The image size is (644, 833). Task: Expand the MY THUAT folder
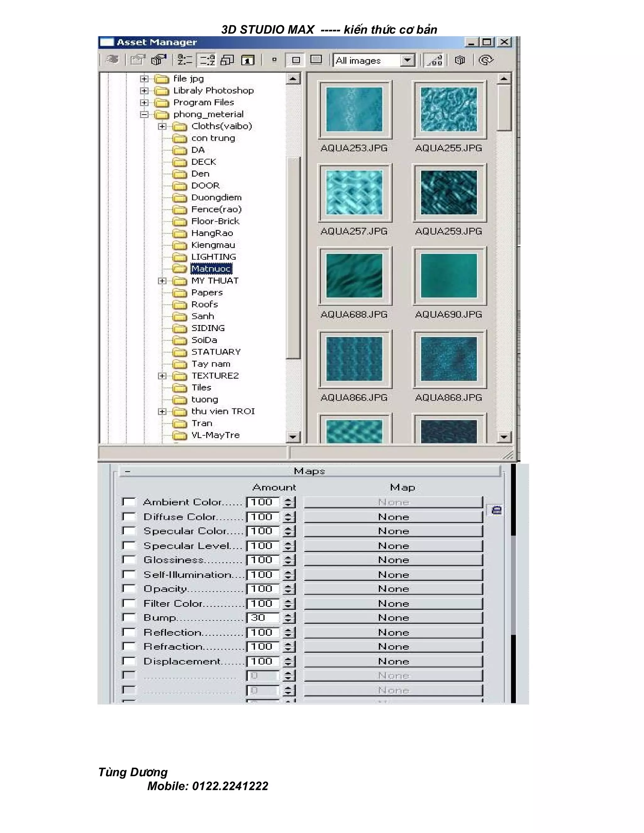coord(162,281)
